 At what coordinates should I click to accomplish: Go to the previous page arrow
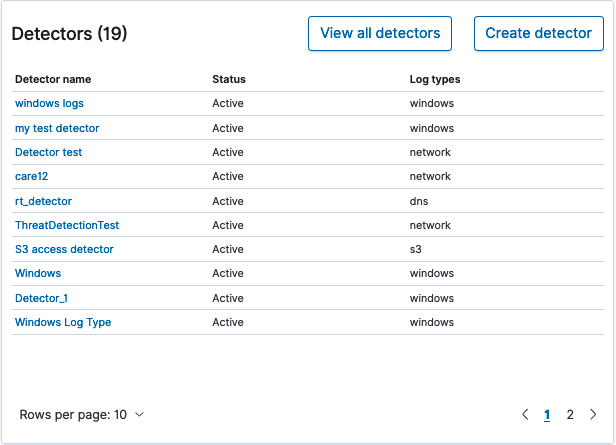[x=525, y=414]
